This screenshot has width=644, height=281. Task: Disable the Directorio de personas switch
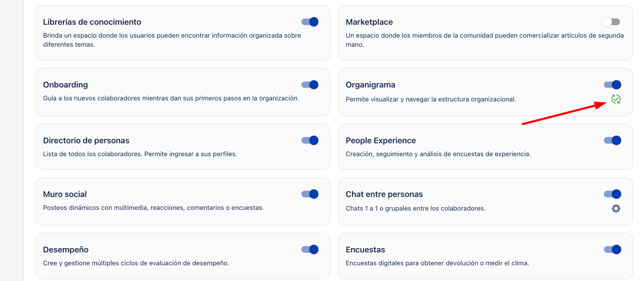310,140
